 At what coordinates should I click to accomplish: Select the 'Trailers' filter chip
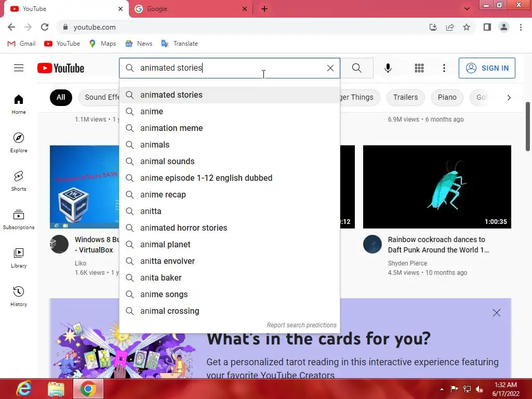[405, 97]
